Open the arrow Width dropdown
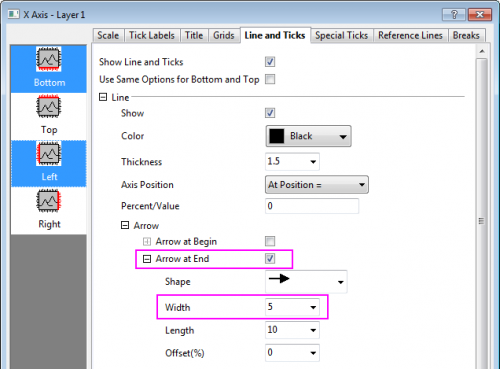 point(313,307)
